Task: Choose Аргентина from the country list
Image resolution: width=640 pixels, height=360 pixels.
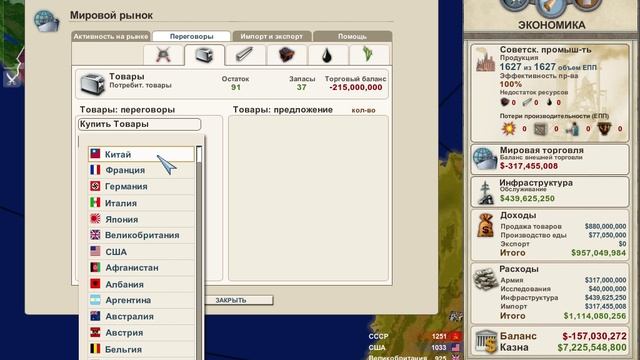Action: pyautogui.click(x=141, y=300)
